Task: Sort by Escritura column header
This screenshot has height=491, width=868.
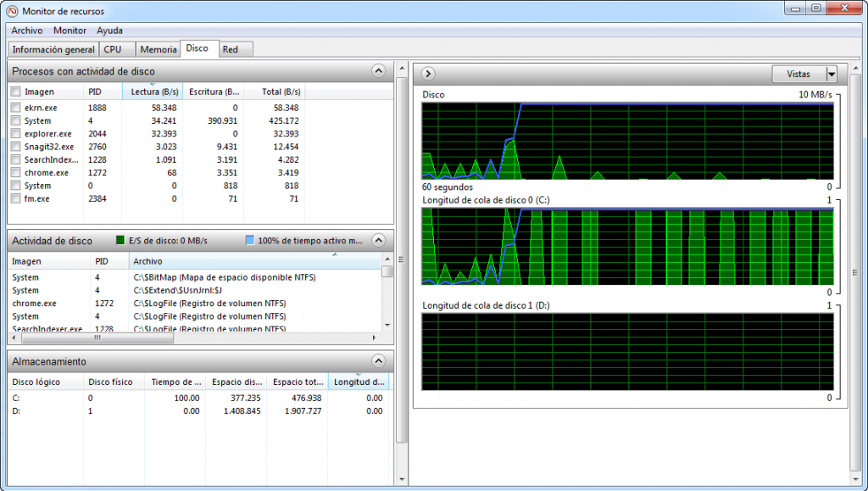Action: click(213, 92)
